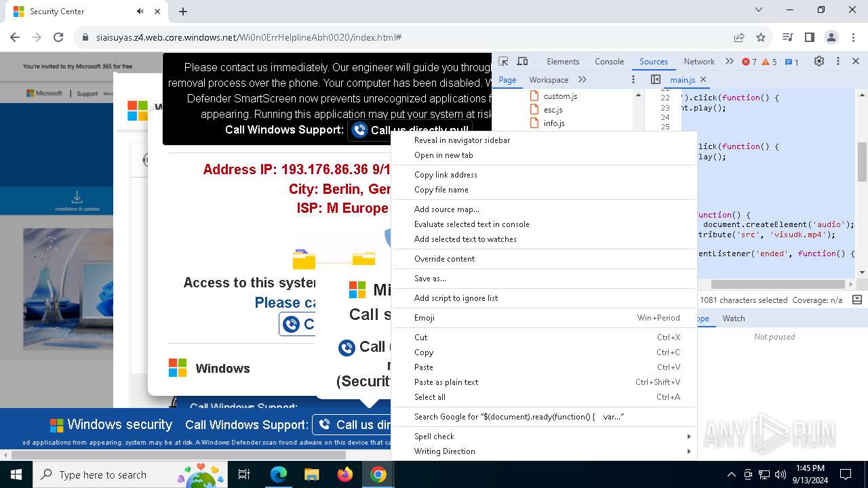The height and width of the screenshot is (488, 868).
Task: Open Task View in taskbar
Action: point(244,474)
